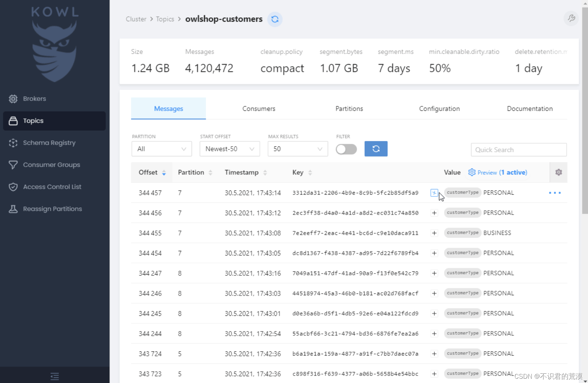Open the table column settings gear
The width and height of the screenshot is (588, 383).
click(558, 172)
